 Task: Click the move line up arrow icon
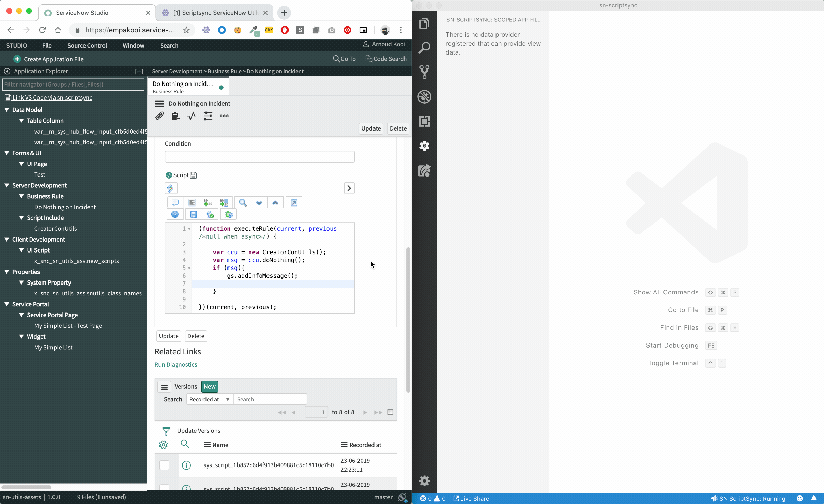click(x=276, y=202)
